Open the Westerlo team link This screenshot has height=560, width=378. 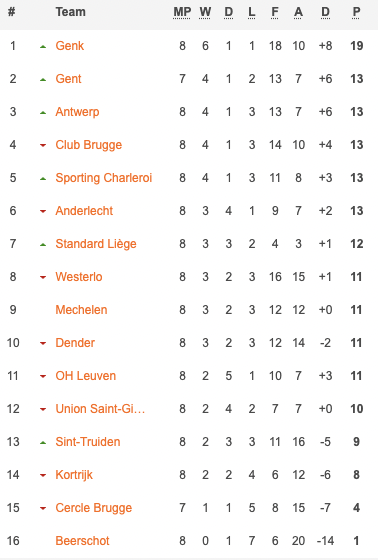79,277
